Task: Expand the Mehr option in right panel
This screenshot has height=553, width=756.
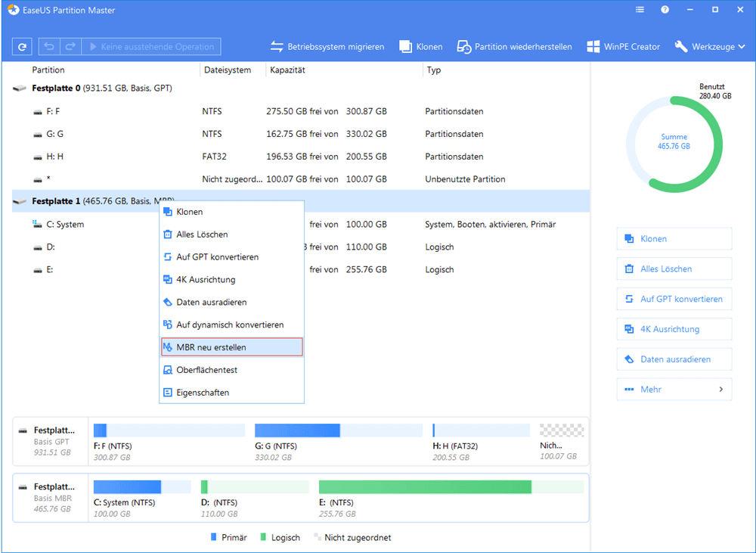Action: [674, 390]
